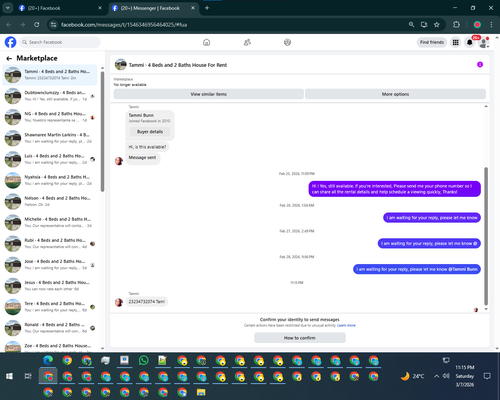Open Tammi conversation in chat list
Viewport: 500px width, 400px height.
[x=50, y=75]
